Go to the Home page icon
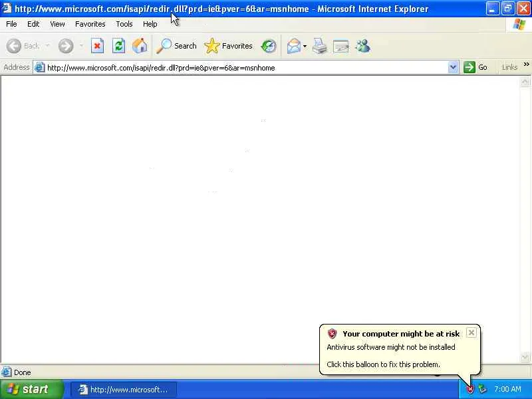Image resolution: width=532 pixels, height=399 pixels. coord(140,46)
